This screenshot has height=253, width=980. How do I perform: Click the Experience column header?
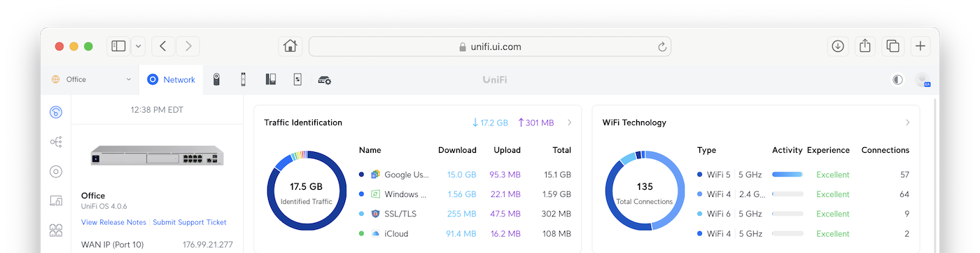tap(828, 150)
